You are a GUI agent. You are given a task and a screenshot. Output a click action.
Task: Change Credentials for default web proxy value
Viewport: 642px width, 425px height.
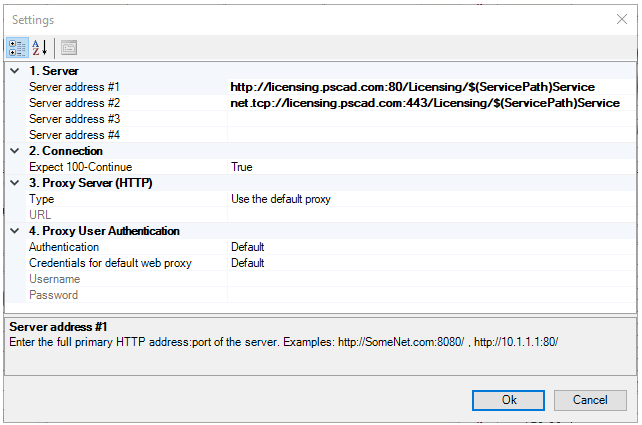point(430,263)
